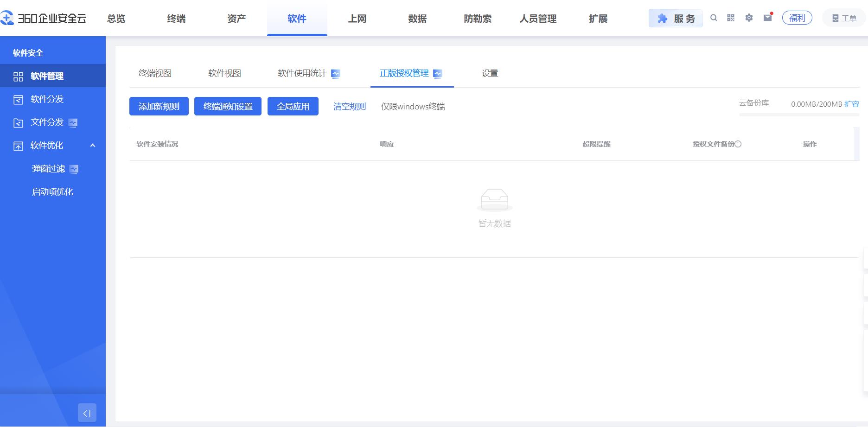The image size is (868, 427).
Task: Open the 人员管理 top menu
Action: click(538, 19)
